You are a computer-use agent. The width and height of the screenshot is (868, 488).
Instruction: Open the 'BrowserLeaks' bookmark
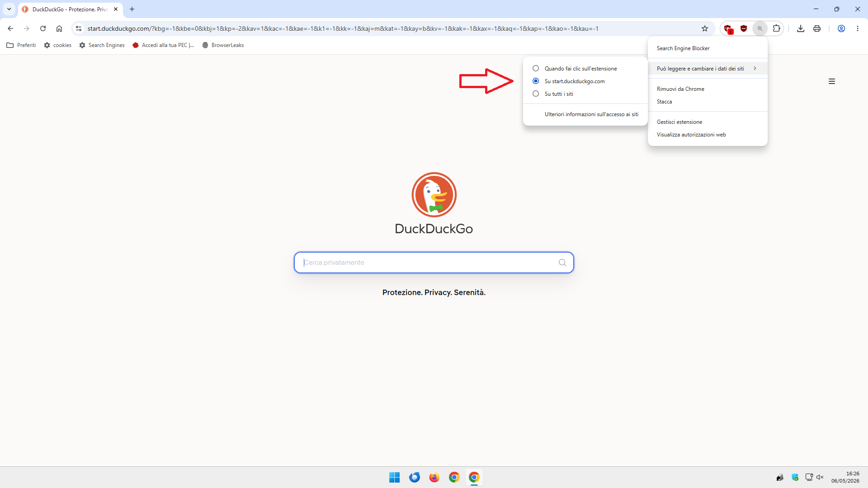pyautogui.click(x=223, y=45)
